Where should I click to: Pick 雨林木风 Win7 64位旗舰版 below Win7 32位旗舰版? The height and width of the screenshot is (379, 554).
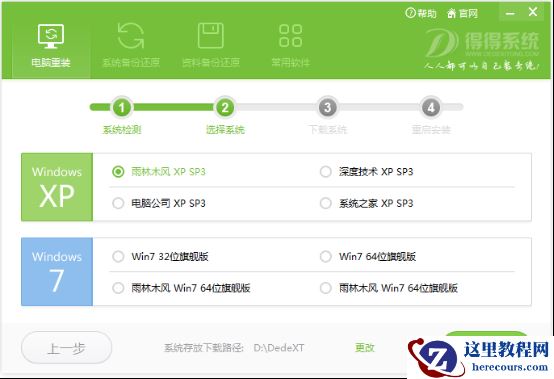pyautogui.click(x=181, y=288)
